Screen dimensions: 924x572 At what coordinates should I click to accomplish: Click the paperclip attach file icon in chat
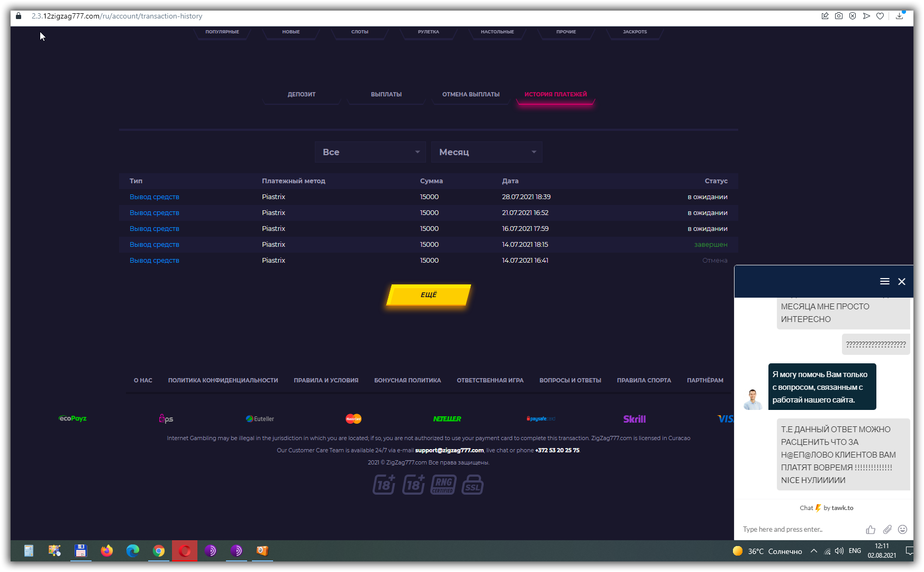click(x=887, y=529)
